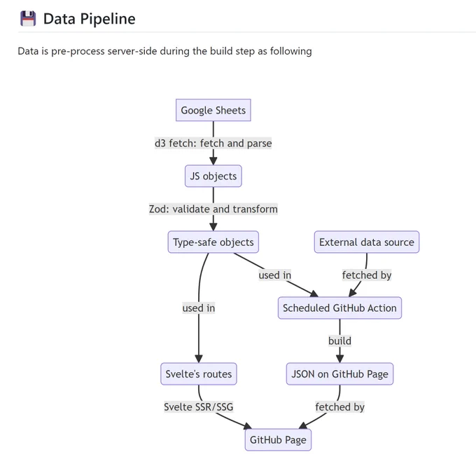
Task: Click 'used in' label above Svelte's routes
Action: pyautogui.click(x=199, y=308)
